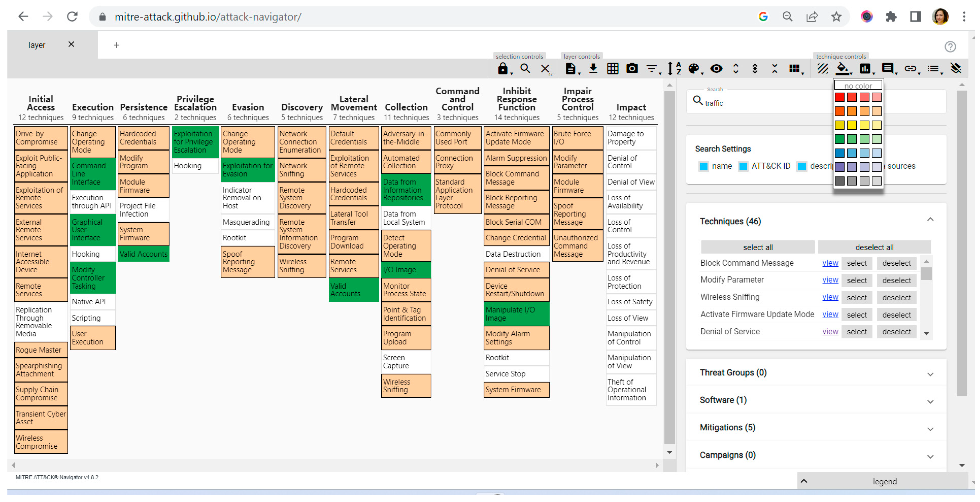The image size is (980, 502).
Task: Switch to the layer tab
Action: (37, 45)
